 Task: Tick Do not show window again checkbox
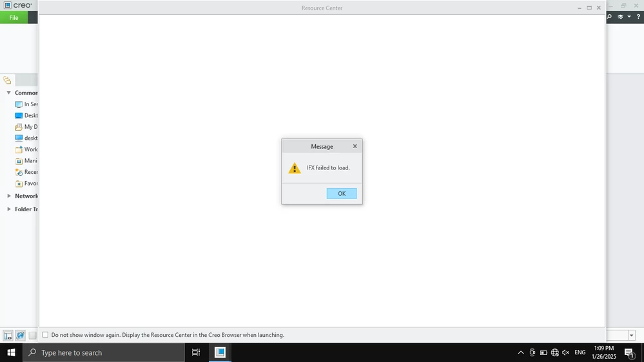(x=45, y=334)
